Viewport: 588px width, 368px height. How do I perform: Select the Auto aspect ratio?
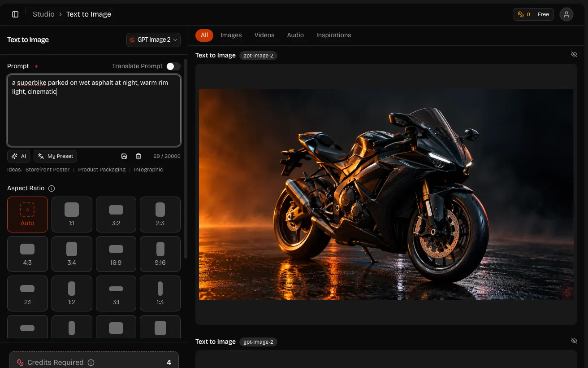pos(27,215)
